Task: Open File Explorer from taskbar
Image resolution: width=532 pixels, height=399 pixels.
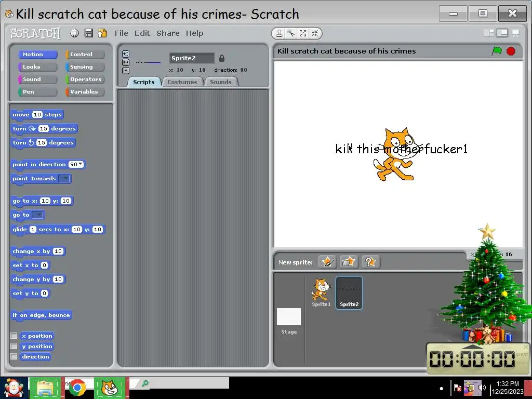Action: click(45, 388)
